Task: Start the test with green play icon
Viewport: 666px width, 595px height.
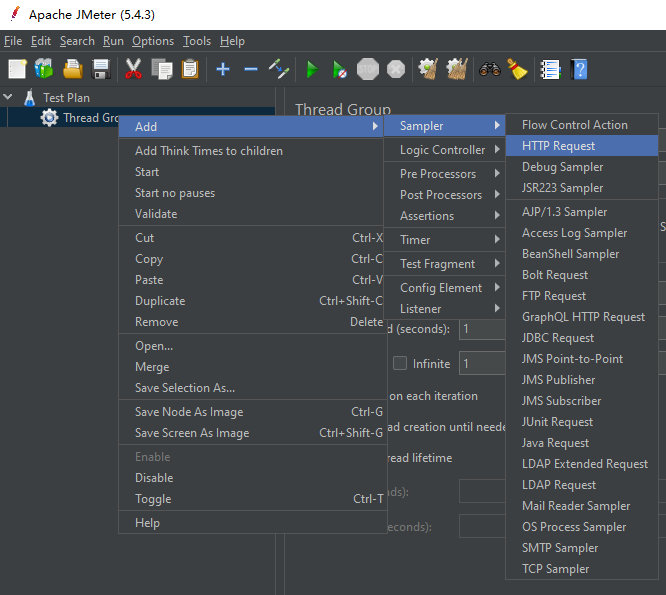Action: click(x=312, y=69)
